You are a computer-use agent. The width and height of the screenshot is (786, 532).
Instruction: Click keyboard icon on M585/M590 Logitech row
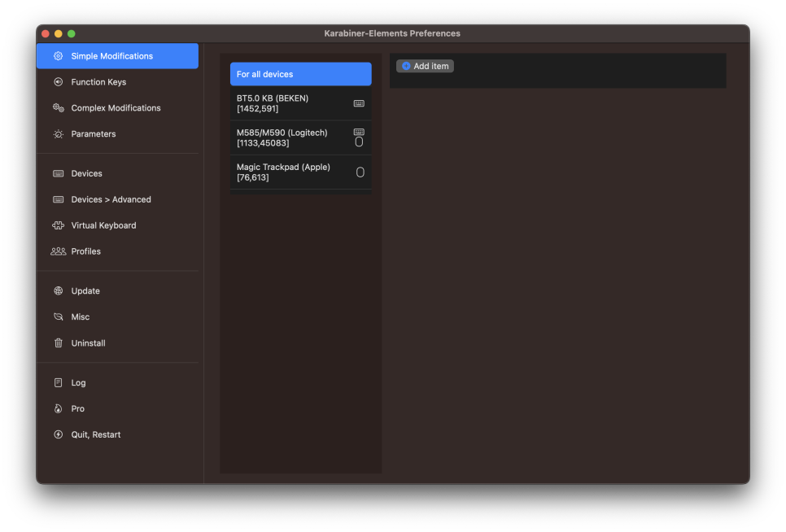click(x=359, y=132)
